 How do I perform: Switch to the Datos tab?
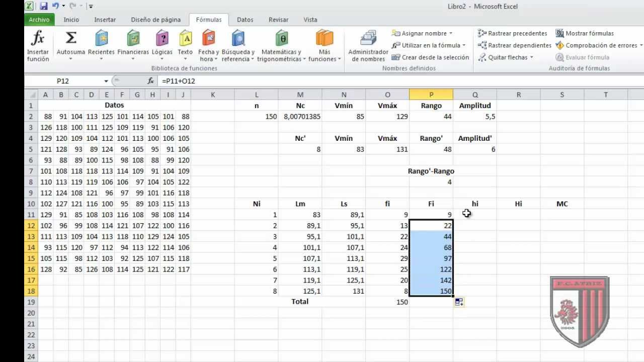(x=245, y=20)
